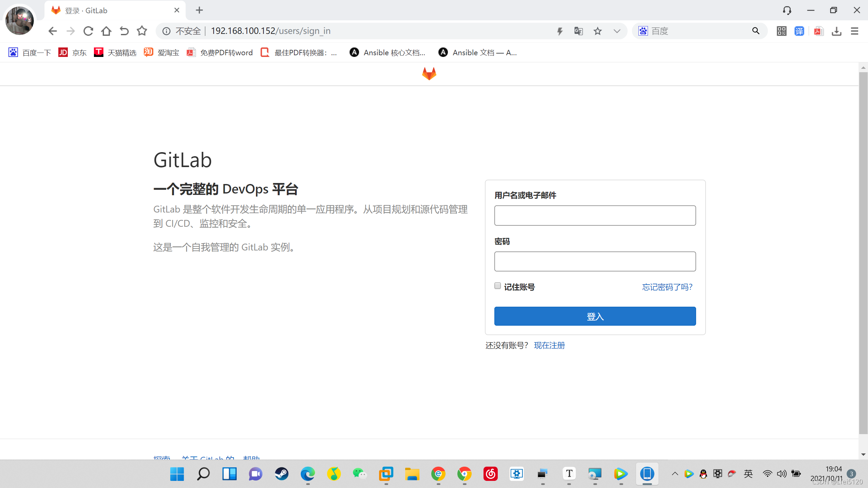Image resolution: width=868 pixels, height=488 pixels.
Task: Click the page vertical scrollbar thumb
Action: coord(863,252)
